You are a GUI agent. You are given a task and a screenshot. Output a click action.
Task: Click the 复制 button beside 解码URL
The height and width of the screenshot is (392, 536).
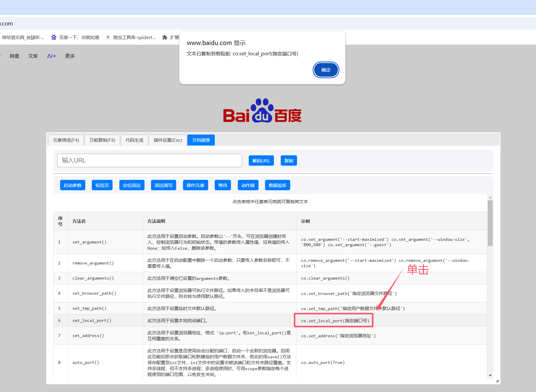coord(289,161)
